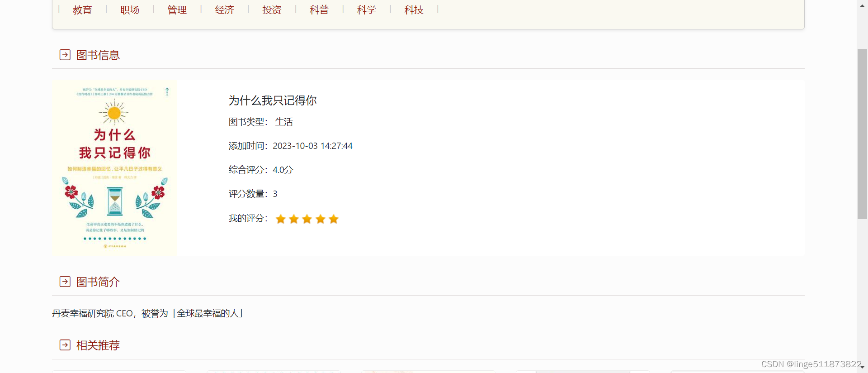This screenshot has height=373, width=868.
Task: Open the 职场 category
Action: point(130,10)
